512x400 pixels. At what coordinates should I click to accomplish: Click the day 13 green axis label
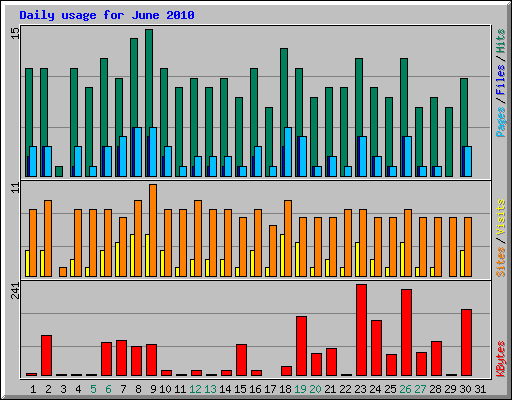tap(211, 389)
